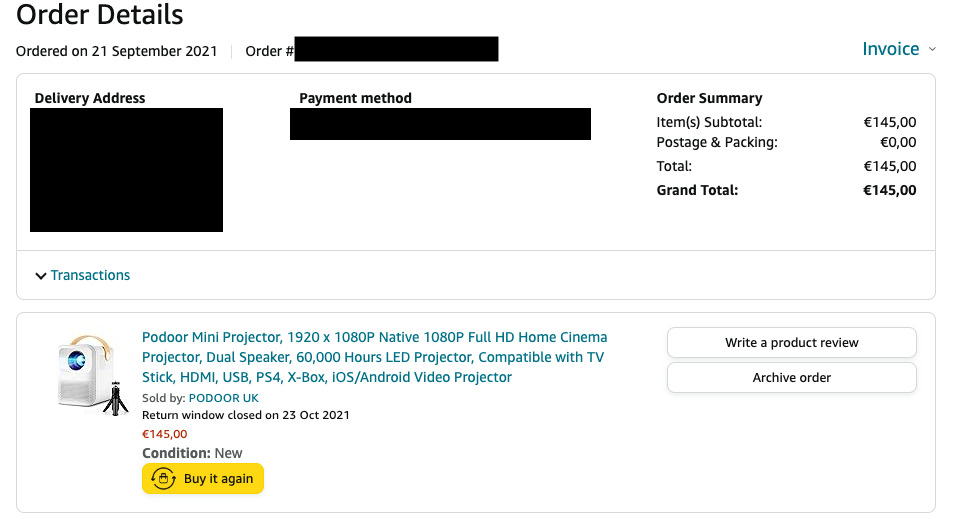The image size is (956, 526).
Task: Click the Order Summary heading
Action: point(709,98)
